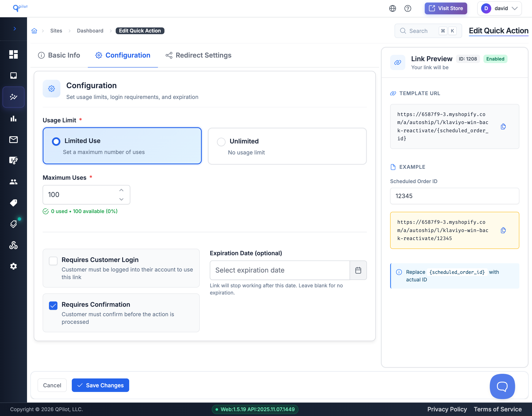Enable Requires Customer Login checkbox
Screen dimensions: 532x416
(x=53, y=261)
